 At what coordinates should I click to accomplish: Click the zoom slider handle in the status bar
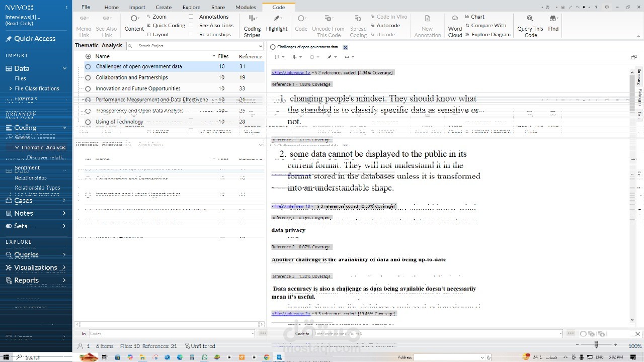596,345
